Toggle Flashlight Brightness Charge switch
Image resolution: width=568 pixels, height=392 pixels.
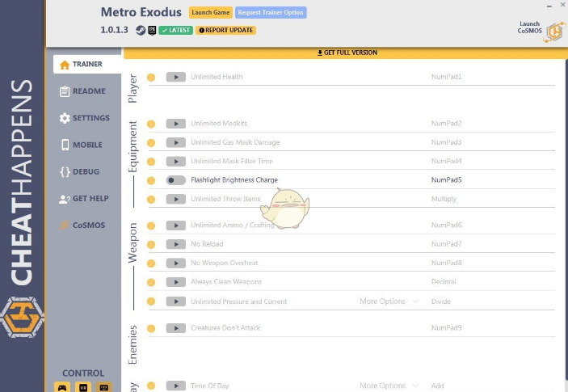(175, 180)
